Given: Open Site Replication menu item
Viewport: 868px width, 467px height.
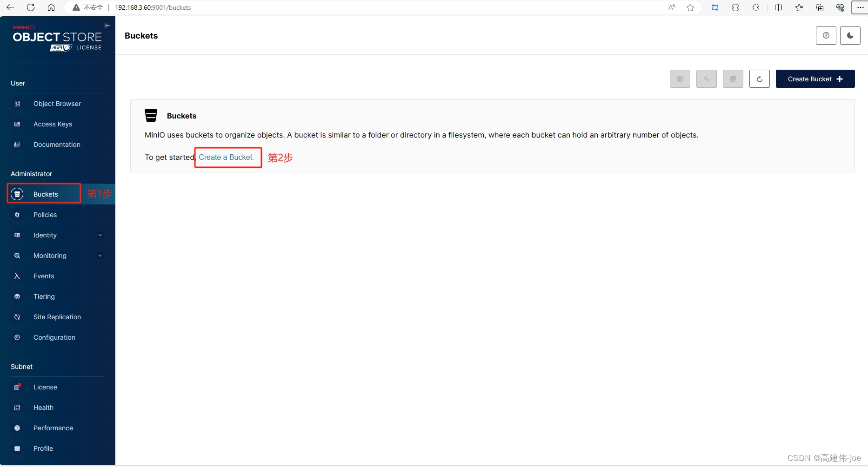Looking at the screenshot, I should click(x=57, y=317).
